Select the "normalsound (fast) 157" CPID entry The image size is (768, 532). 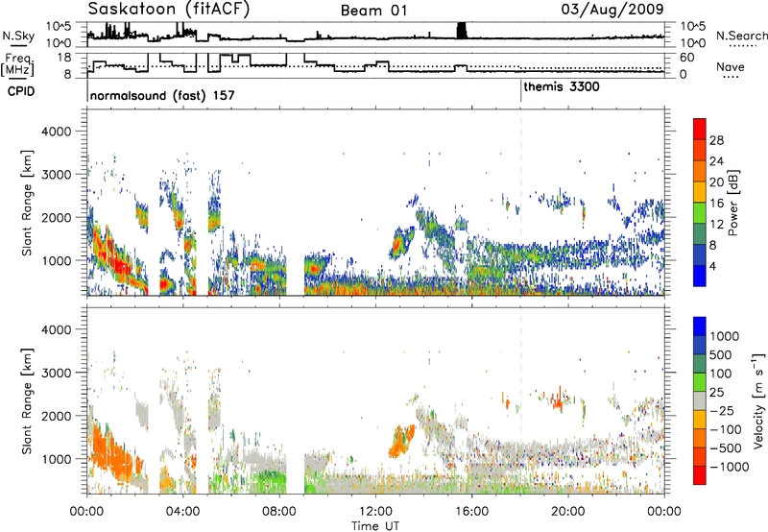(x=162, y=95)
